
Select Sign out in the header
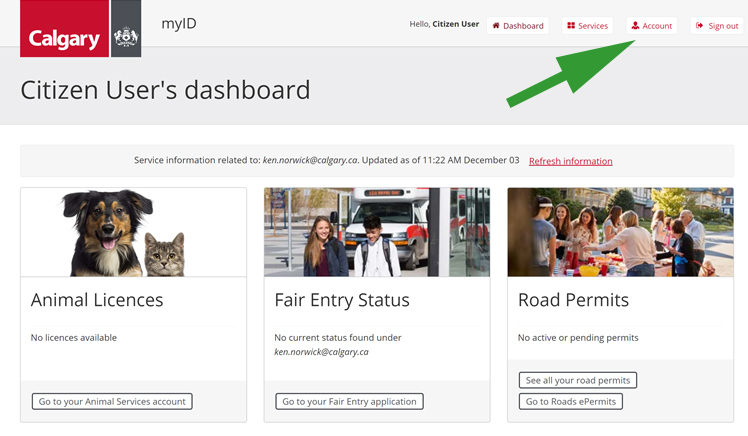717,26
